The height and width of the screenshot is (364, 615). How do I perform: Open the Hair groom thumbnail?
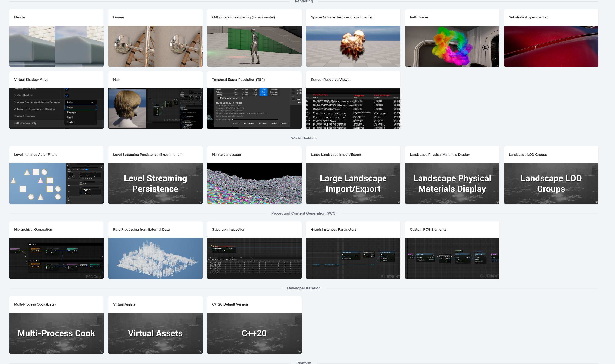pos(155,108)
